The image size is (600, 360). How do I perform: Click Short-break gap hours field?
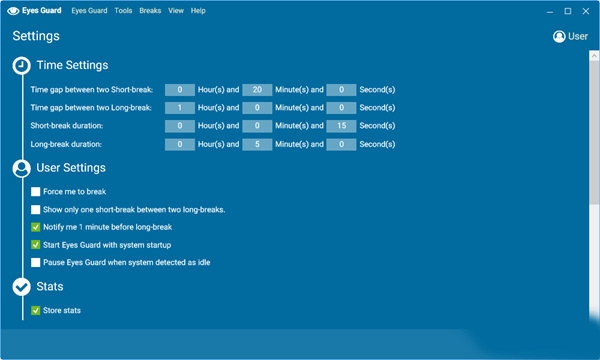(x=180, y=90)
